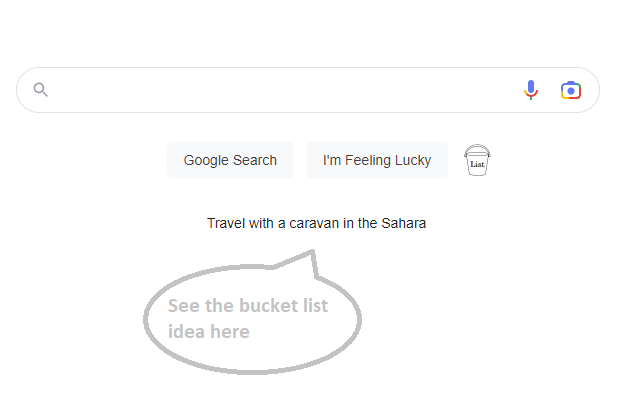The width and height of the screenshot is (640, 400).
Task: Click the magnifying glass search icon
Action: pyautogui.click(x=41, y=90)
